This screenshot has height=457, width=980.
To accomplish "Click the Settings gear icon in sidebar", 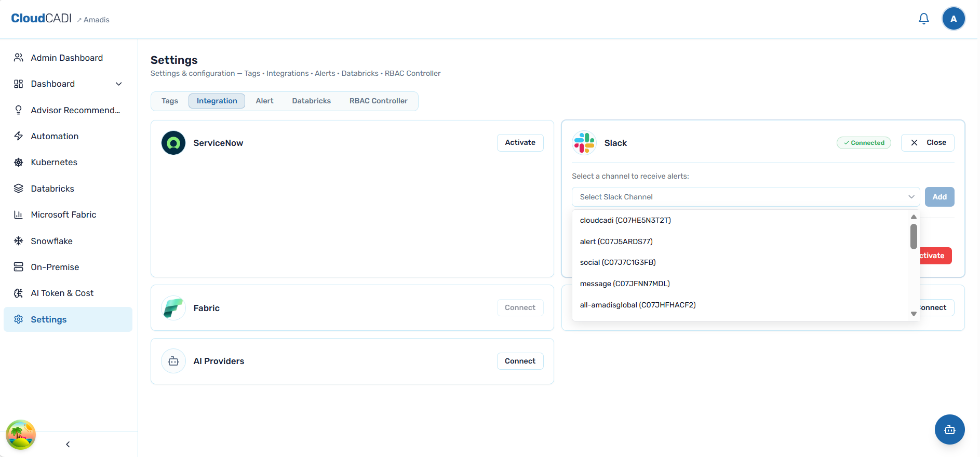I will (19, 319).
